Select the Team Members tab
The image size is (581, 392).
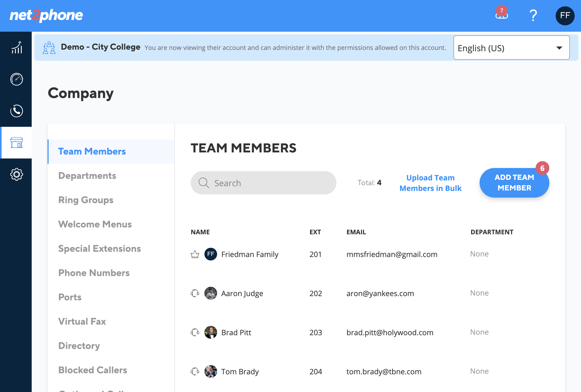coord(111,151)
